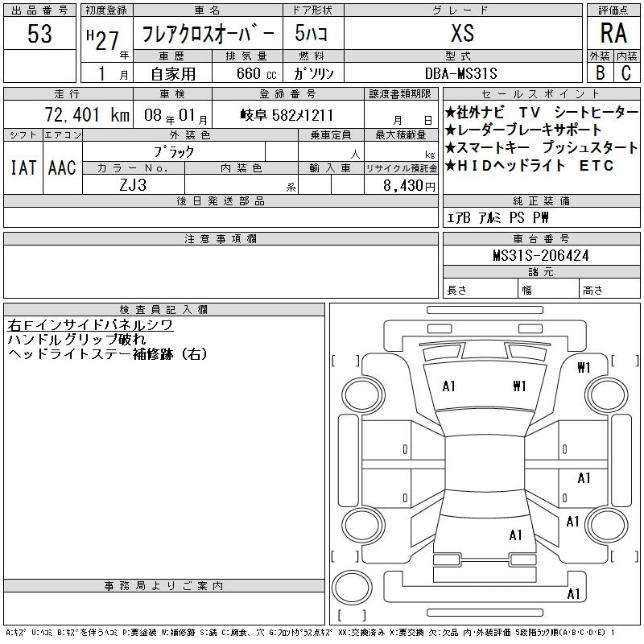644x644 pixels.
Task: Click chassis number MS31S-206424
Action: pyautogui.click(x=540, y=255)
